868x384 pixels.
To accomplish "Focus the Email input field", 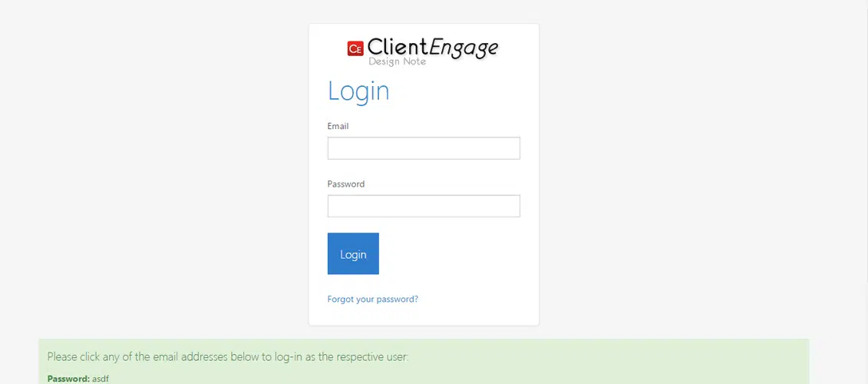I will (424, 148).
